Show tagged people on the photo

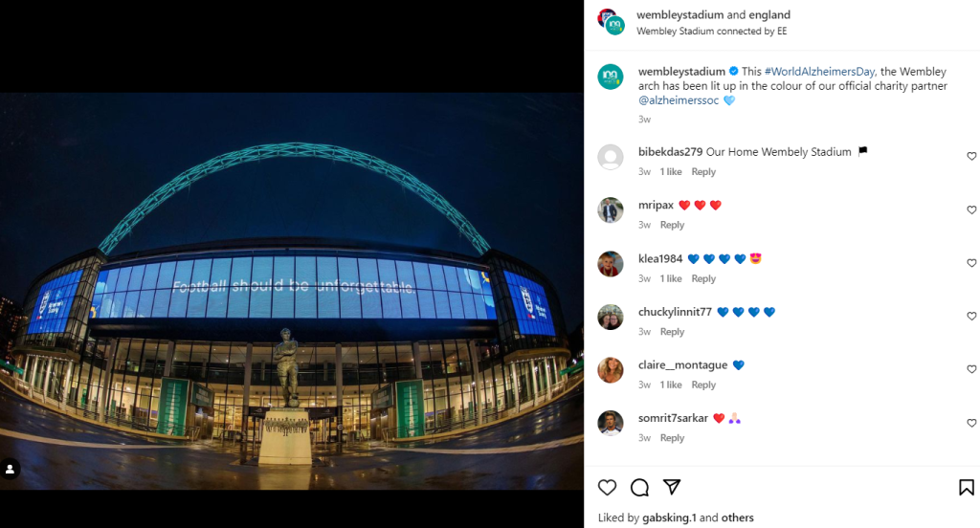11,470
